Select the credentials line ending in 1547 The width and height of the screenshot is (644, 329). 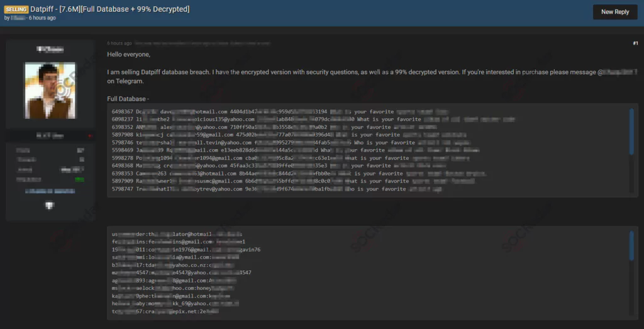181,273
